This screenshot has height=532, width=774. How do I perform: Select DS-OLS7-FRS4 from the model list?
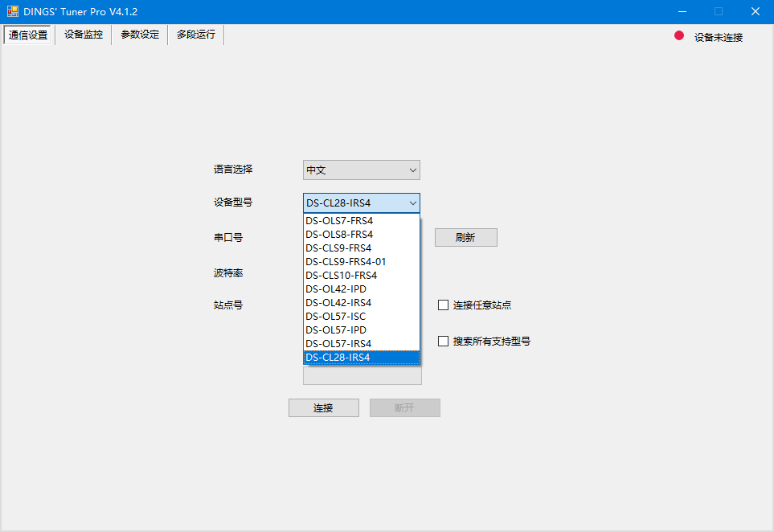tap(362, 221)
